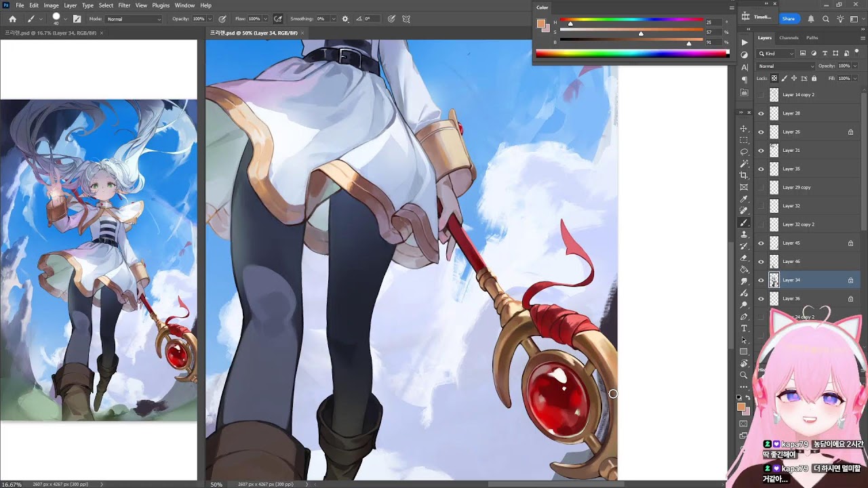Click the Home icon in options bar
Screen dimensions: 868x488
(x=12, y=19)
